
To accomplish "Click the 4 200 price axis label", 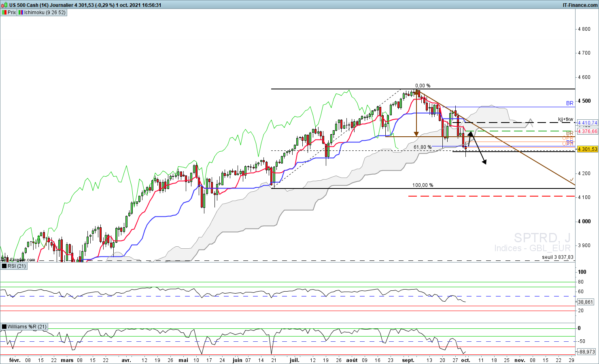I will pyautogui.click(x=584, y=174).
